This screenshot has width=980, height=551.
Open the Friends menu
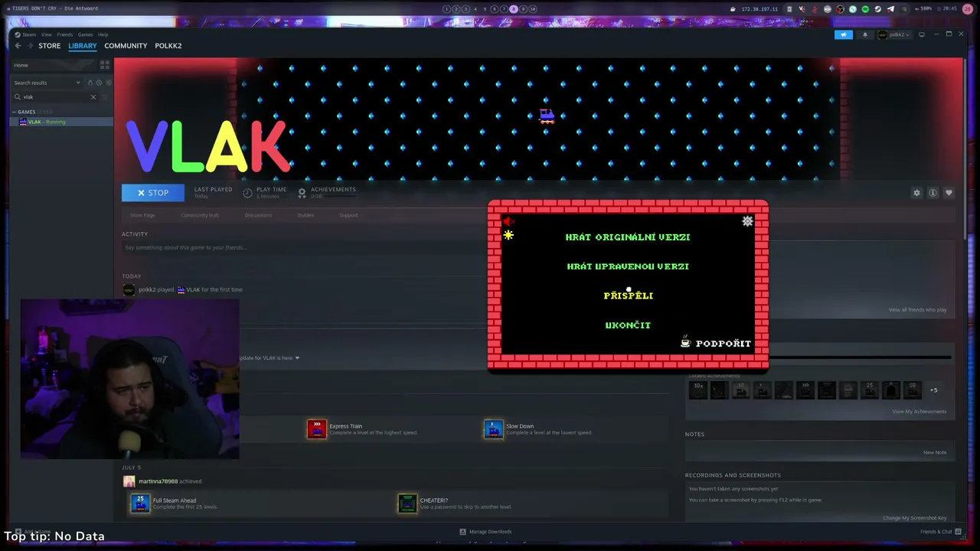[64, 34]
